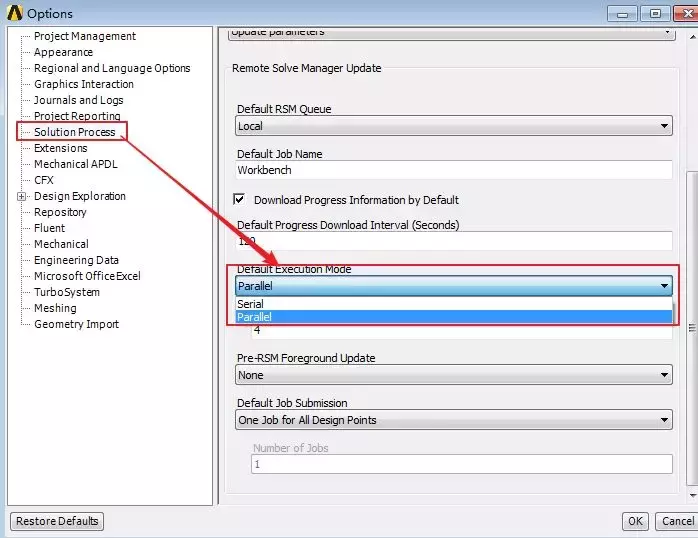Click the scrollbar down arrow
Screen dimensions: 698x538
point(692,495)
